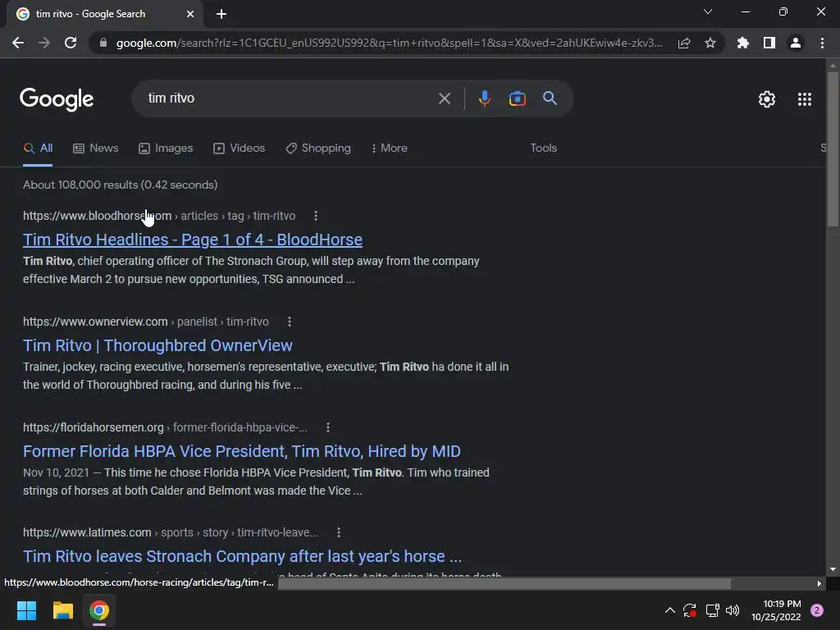
Task: Click the Chrome taskbar icon
Action: [99, 610]
